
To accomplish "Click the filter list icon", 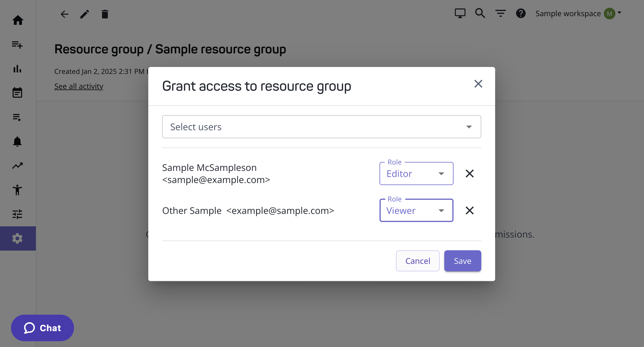I will 501,13.
